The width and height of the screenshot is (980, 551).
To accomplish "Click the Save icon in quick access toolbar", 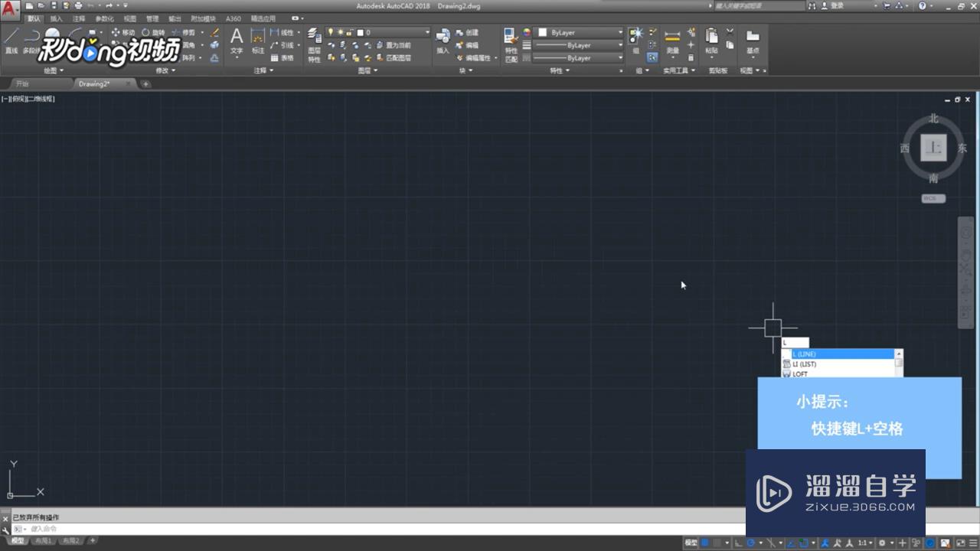I will 54,6.
